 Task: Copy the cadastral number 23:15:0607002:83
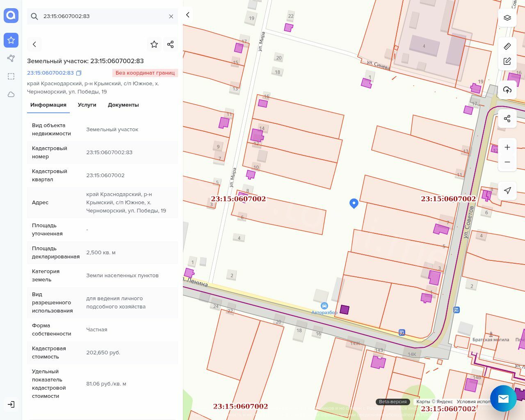79,73
